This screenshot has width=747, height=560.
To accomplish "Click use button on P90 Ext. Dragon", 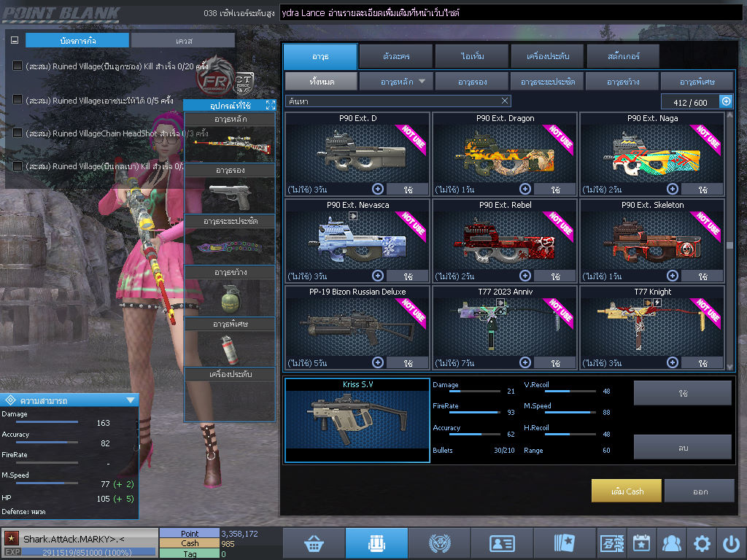I will tap(555, 190).
